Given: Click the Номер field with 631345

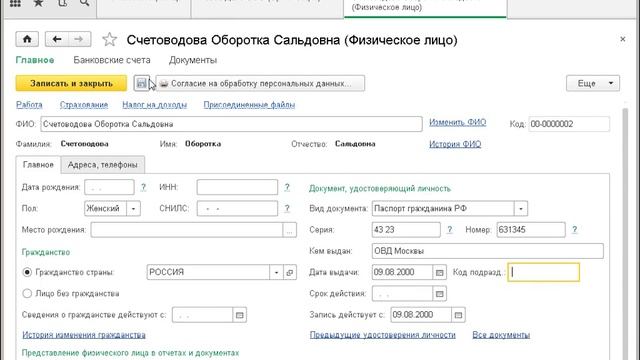Looking at the screenshot, I should click(x=531, y=230).
